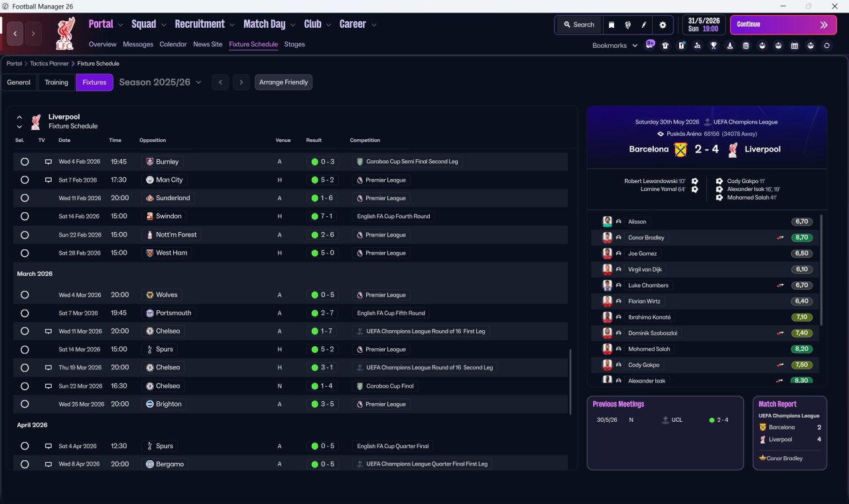
Task: Click the Wolves club badge
Action: (149, 295)
